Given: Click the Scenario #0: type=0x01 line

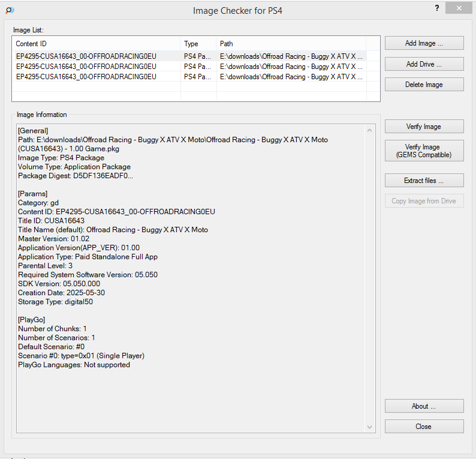Looking at the screenshot, I should click(x=81, y=356).
